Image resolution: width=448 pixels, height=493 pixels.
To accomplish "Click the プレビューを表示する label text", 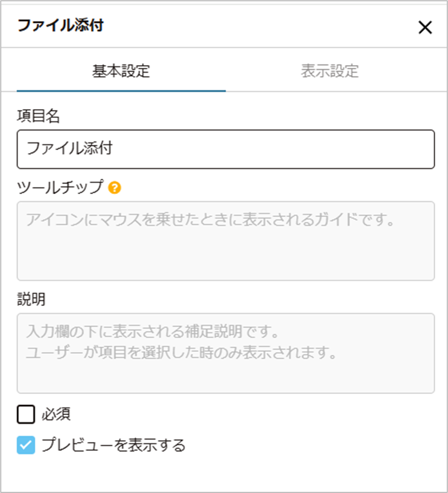I will [x=114, y=445].
